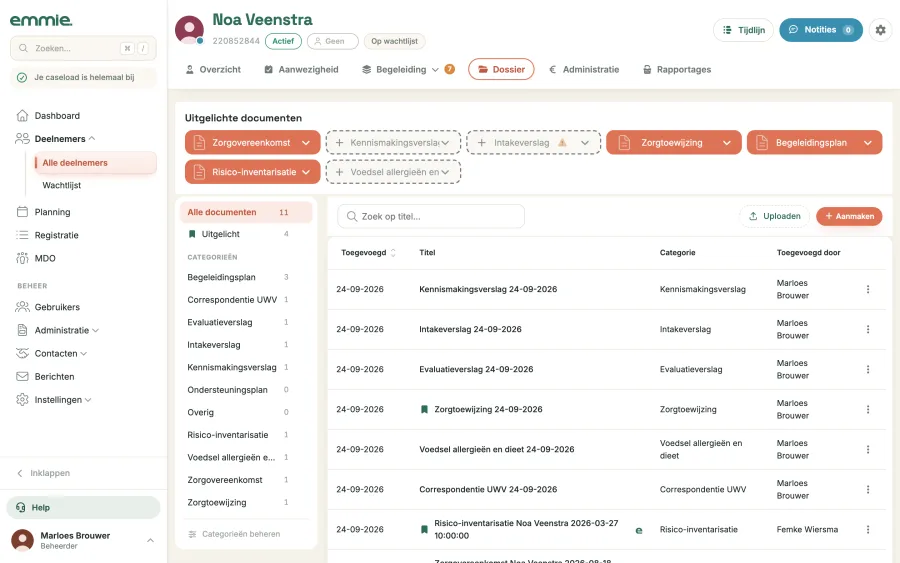Click the Op wachtlijst status pill
This screenshot has height=563, width=900.
click(x=394, y=41)
